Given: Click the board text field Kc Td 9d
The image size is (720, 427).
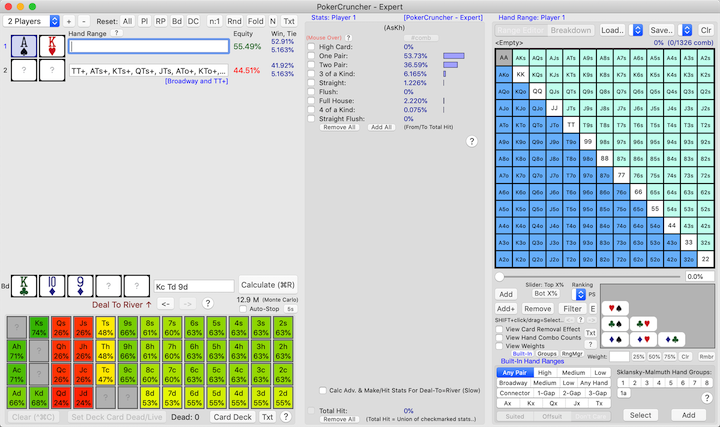Looking at the screenshot, I should (194, 287).
